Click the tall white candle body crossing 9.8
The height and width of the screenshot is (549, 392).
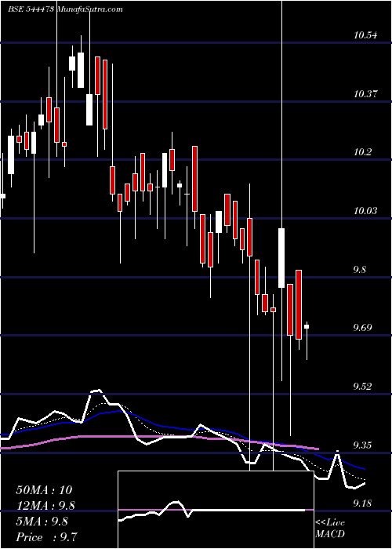pyautogui.click(x=281, y=258)
